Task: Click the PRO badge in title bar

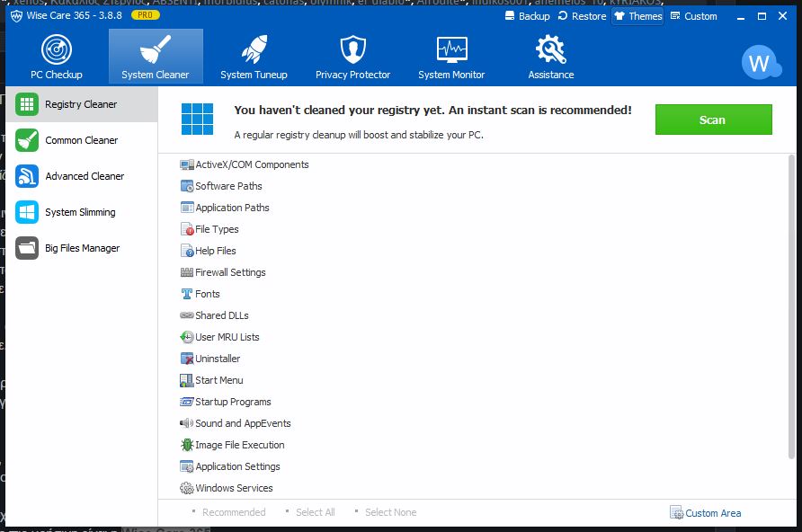Action: click(x=146, y=15)
